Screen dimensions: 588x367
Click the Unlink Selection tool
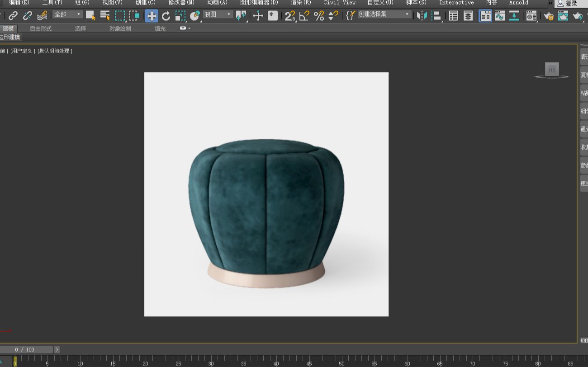click(x=28, y=16)
